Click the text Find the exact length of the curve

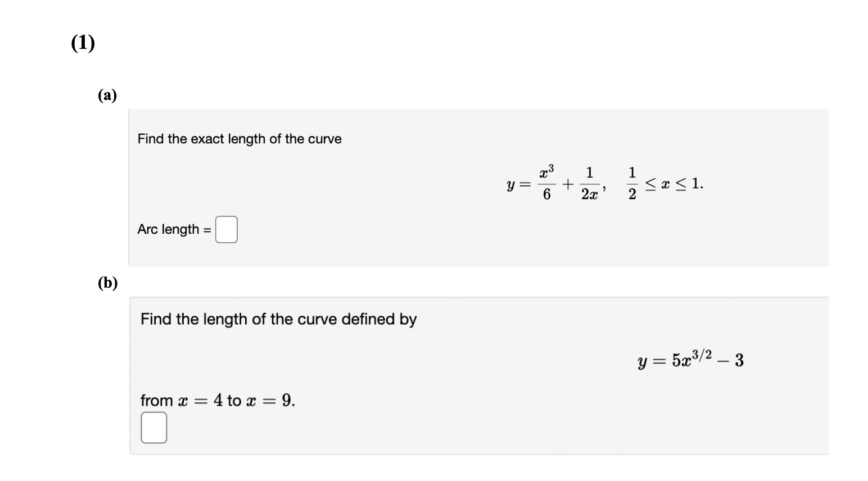239,139
